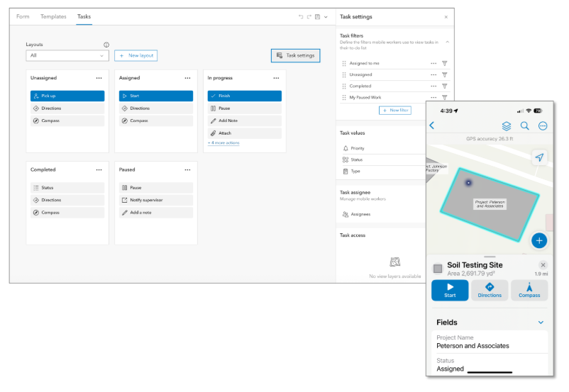Select Compass action in Completed card
The width and height of the screenshot is (569, 392).
(x=67, y=213)
